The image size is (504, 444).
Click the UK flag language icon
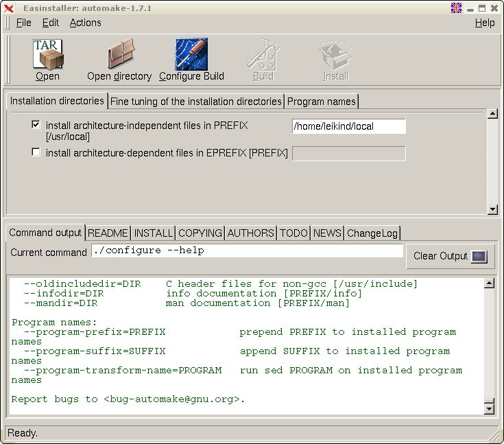(456, 8)
